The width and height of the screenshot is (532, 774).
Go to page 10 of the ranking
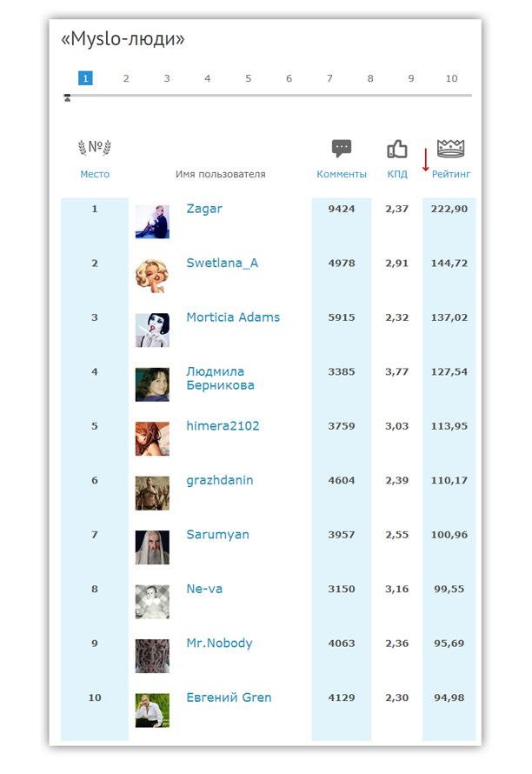451,78
